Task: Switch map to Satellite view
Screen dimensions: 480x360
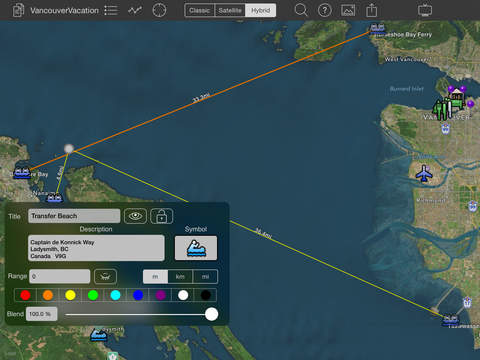Action: 230,10
